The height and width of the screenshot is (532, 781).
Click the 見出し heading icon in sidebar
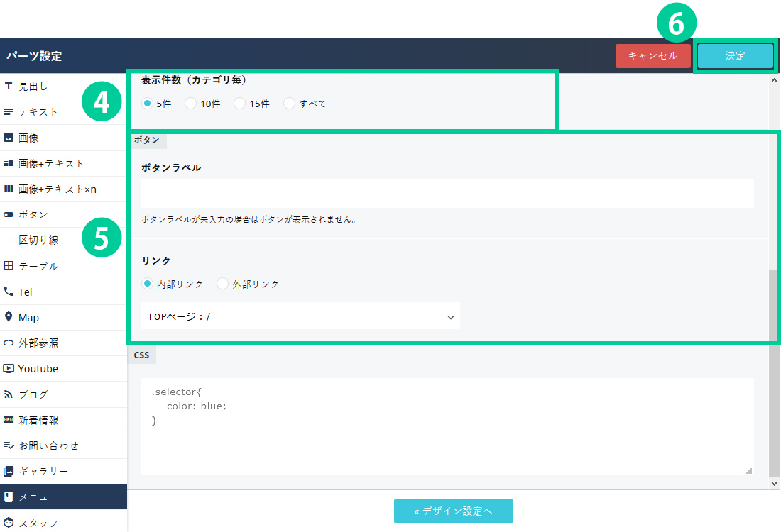click(x=9, y=87)
